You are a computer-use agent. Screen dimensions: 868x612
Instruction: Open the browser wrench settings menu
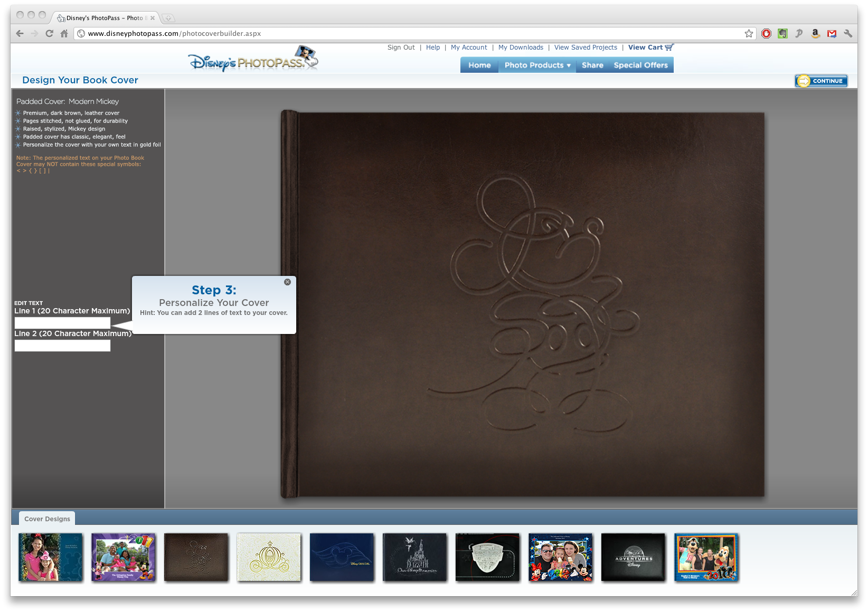click(848, 33)
